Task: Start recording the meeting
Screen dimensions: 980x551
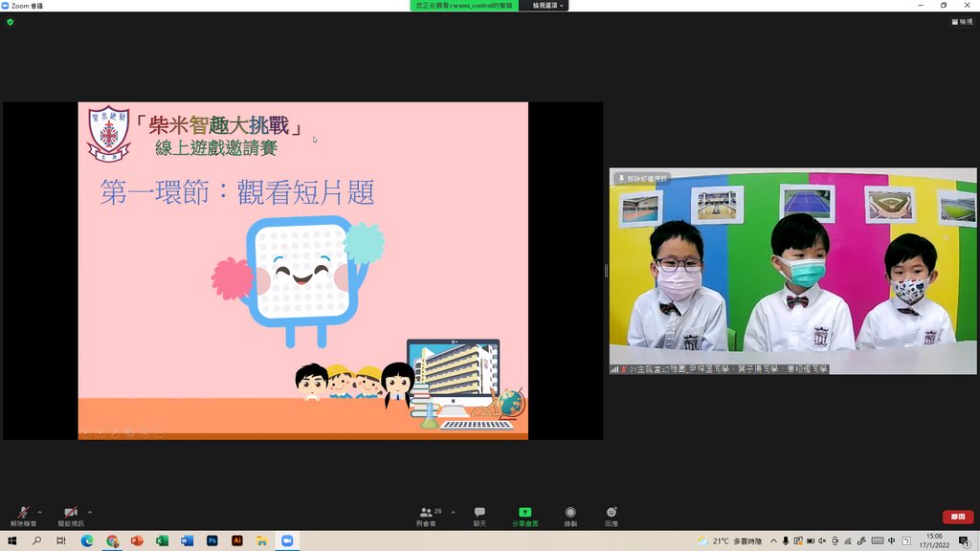Action: 570,514
